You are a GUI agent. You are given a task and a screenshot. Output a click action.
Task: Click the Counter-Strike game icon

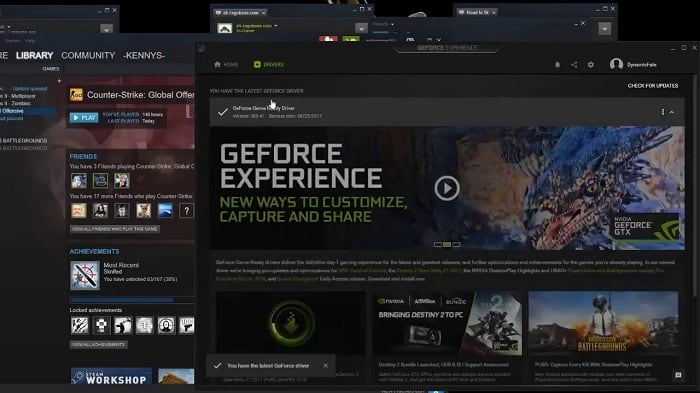pyautogui.click(x=76, y=95)
